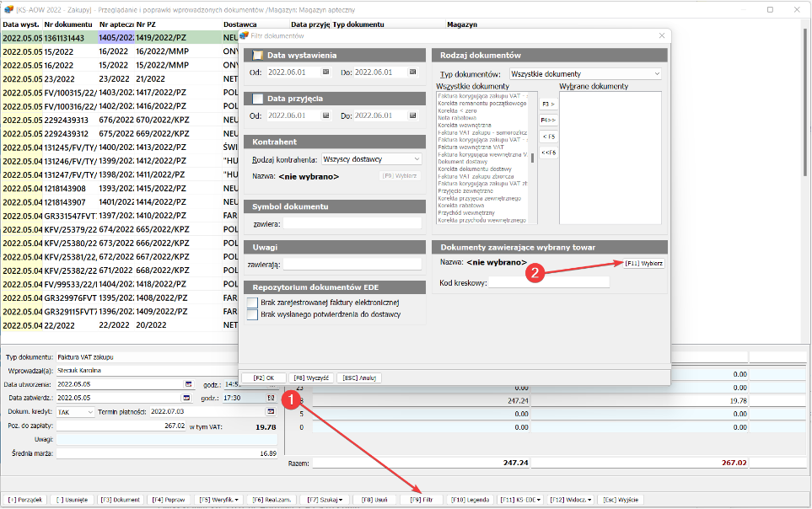Image resolution: width=812 pixels, height=509 pixels.
Task: Click the [-] Usunięte toolbar button
Action: [72, 500]
